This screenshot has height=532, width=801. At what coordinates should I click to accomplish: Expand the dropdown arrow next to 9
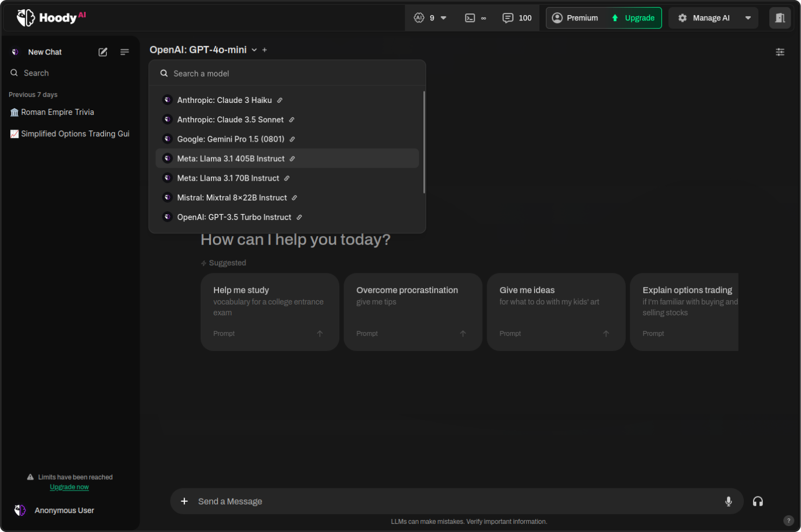click(443, 18)
